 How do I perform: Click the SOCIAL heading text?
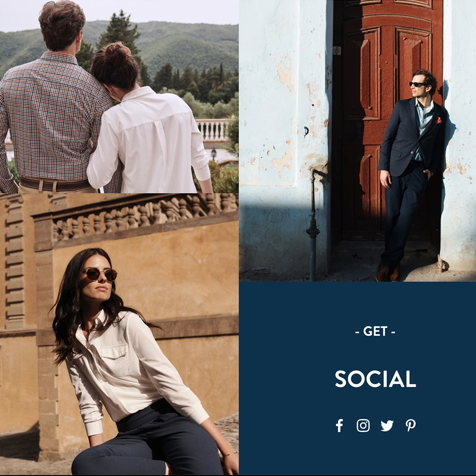375,379
